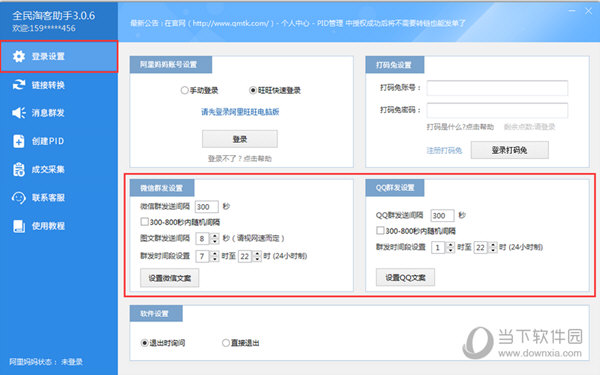Open the 注册打码兔 link

pos(444,150)
